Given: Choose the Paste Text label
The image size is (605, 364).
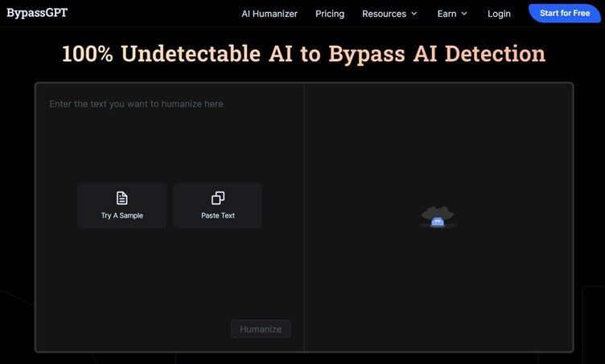Looking at the screenshot, I should 217,215.
